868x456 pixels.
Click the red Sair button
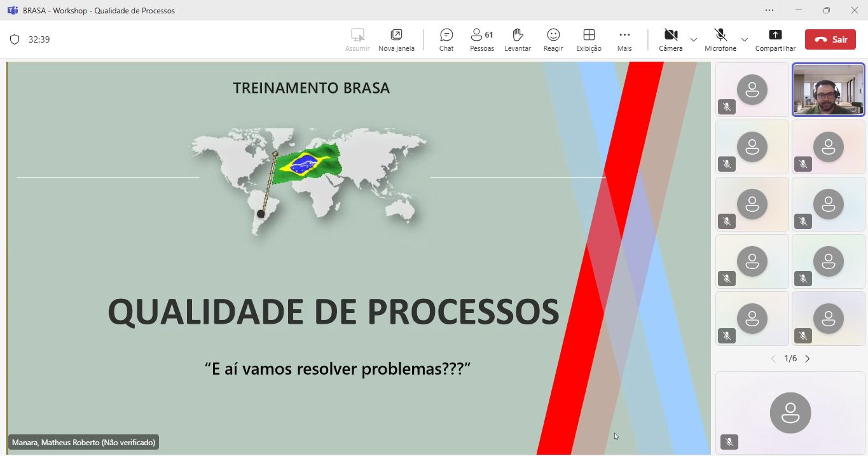pos(830,39)
